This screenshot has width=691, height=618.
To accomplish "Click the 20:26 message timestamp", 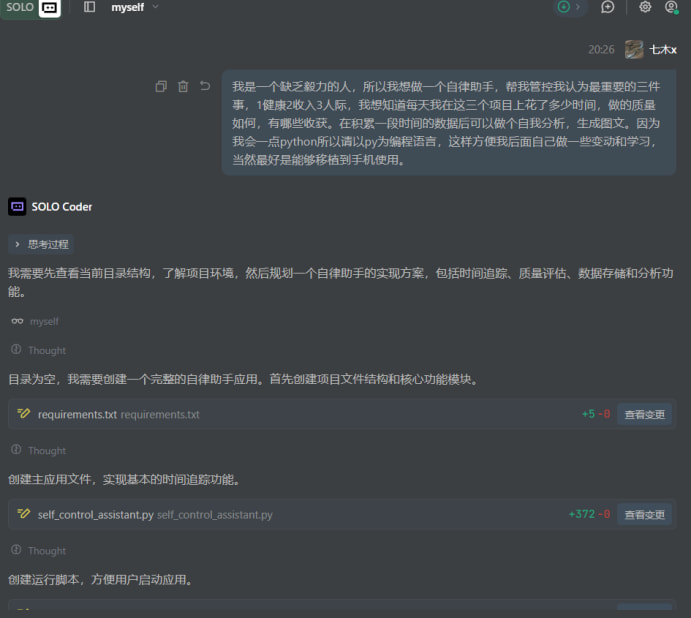I will pyautogui.click(x=601, y=49).
